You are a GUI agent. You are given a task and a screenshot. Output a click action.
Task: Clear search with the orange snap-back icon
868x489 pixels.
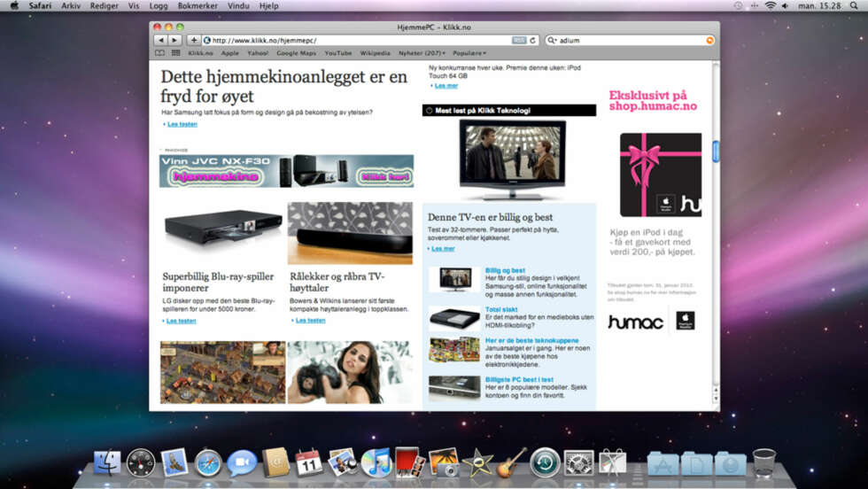709,41
